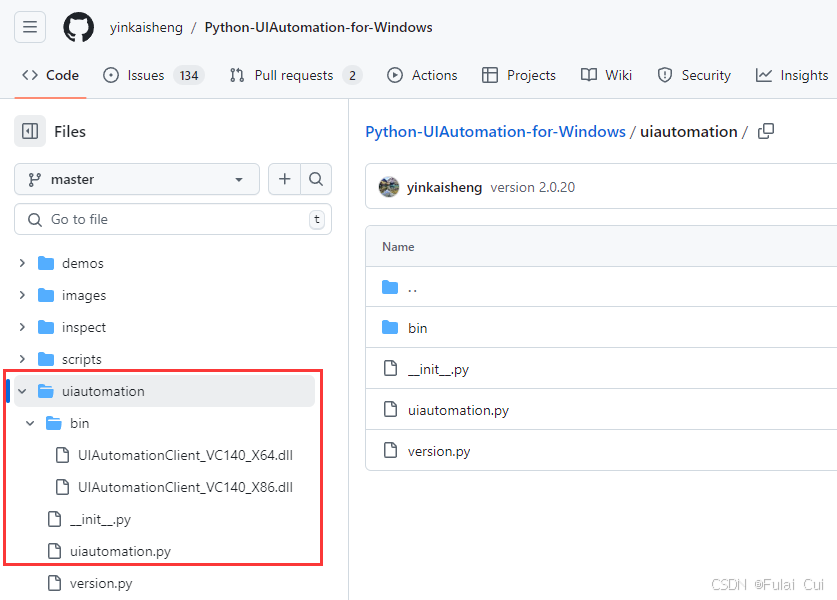837x600 pixels.
Task: Expand the scripts folder chevron
Action: (22, 359)
